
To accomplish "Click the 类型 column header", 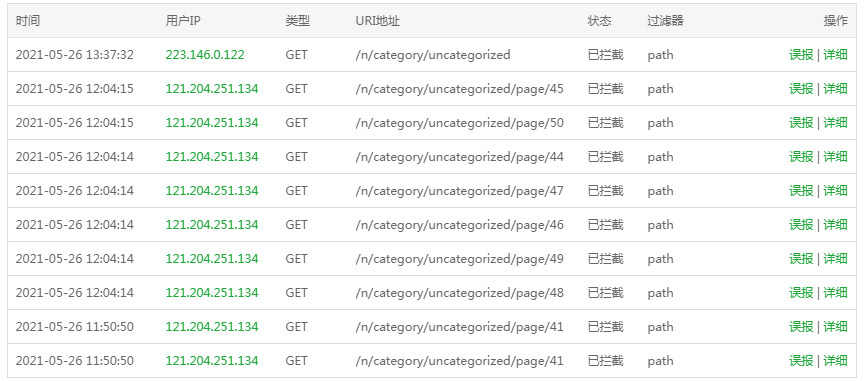I will pyautogui.click(x=298, y=21).
